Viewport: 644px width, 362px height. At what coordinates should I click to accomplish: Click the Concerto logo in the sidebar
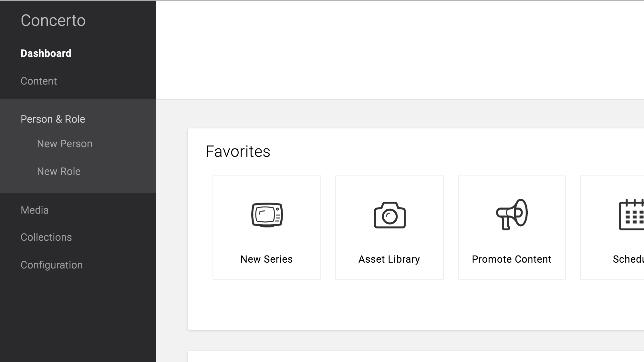click(x=53, y=20)
